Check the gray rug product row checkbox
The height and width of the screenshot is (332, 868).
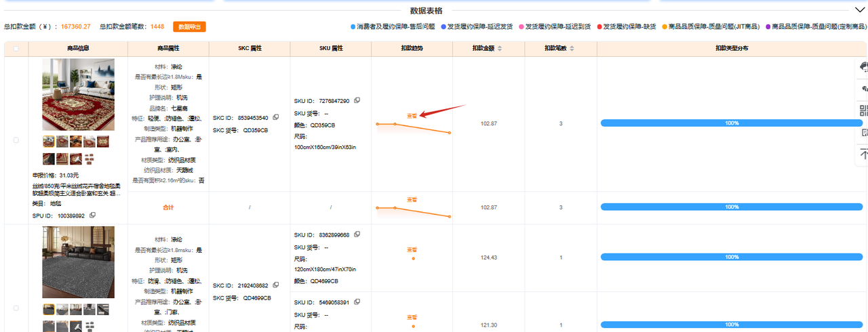click(x=16, y=308)
